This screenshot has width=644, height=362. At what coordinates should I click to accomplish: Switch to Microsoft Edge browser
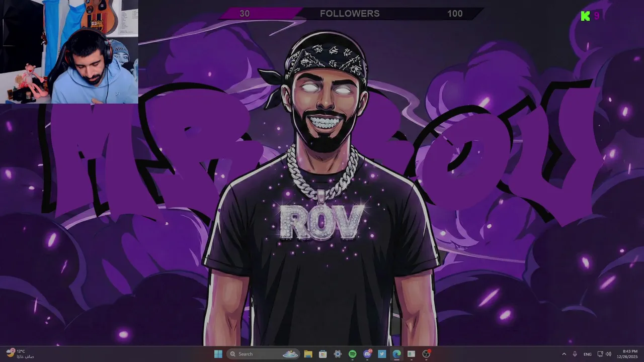[396, 354]
